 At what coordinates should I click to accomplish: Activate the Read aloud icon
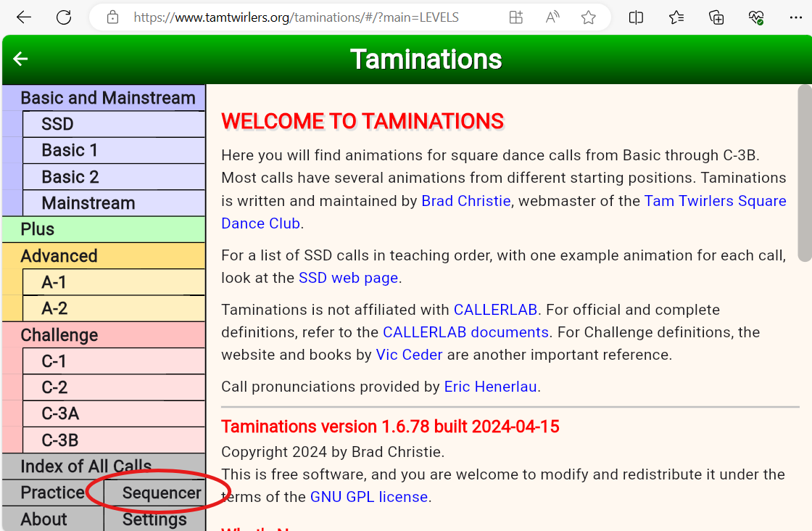tap(552, 17)
